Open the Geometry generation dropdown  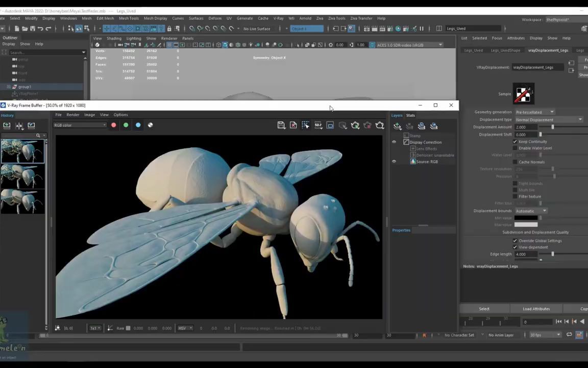(x=534, y=112)
